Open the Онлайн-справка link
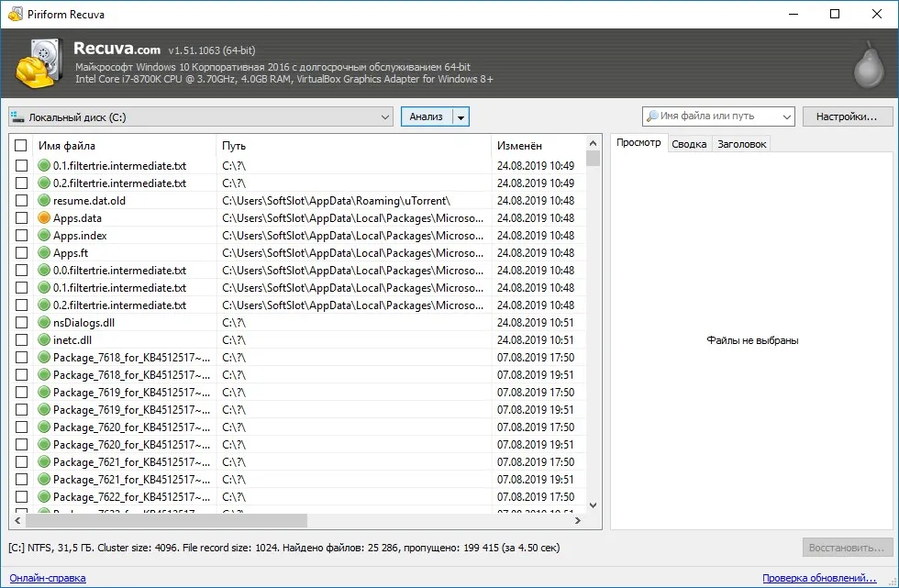The height and width of the screenshot is (588, 899). tap(48, 578)
